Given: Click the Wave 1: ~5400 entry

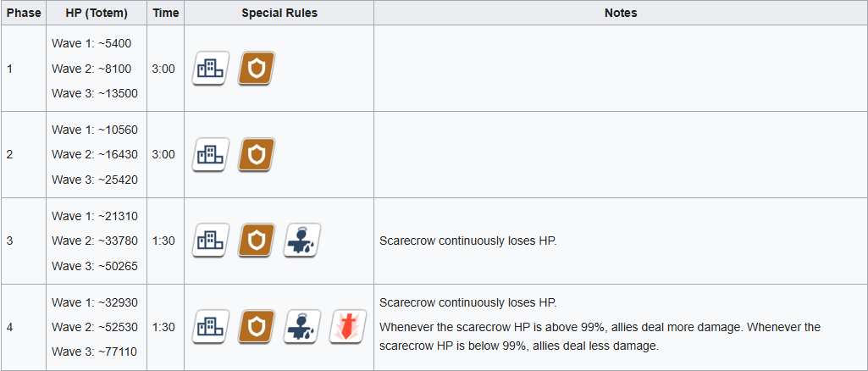Looking at the screenshot, I should (x=91, y=42).
